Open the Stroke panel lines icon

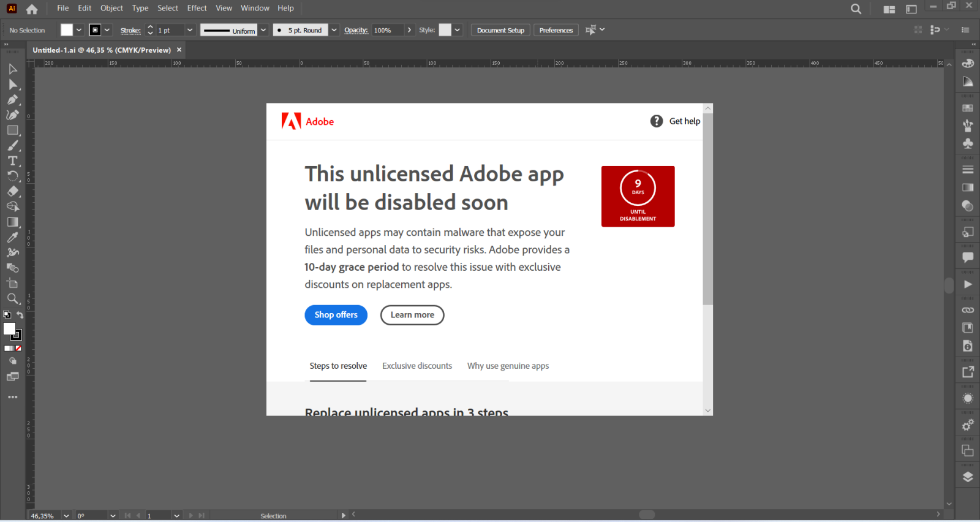(x=968, y=170)
